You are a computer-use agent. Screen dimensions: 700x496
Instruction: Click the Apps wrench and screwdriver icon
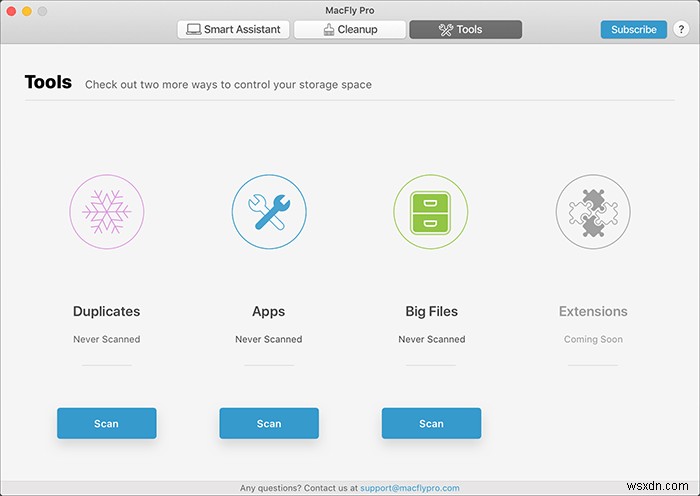269,212
